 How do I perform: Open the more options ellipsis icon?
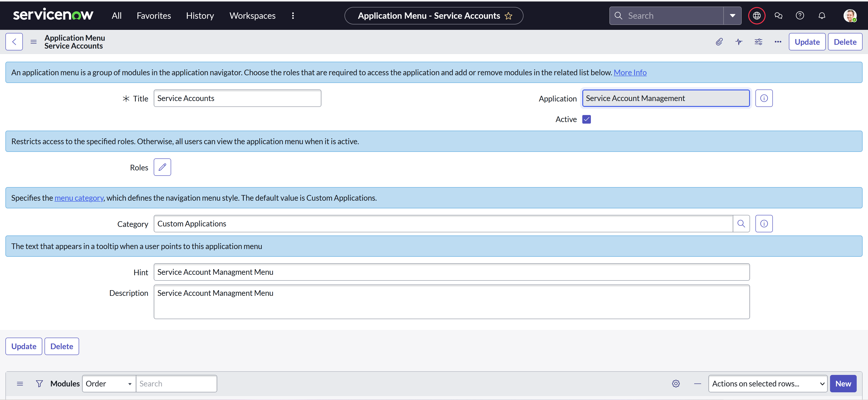[778, 41]
